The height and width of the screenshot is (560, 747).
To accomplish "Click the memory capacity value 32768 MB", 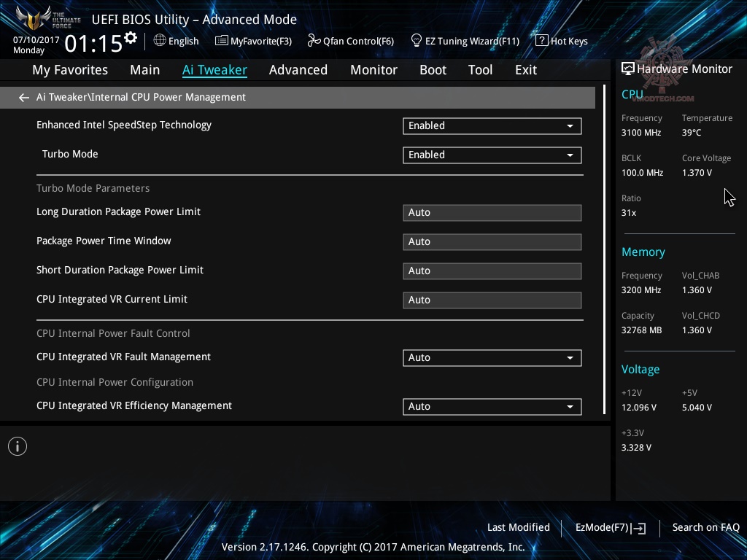I will 641,330.
